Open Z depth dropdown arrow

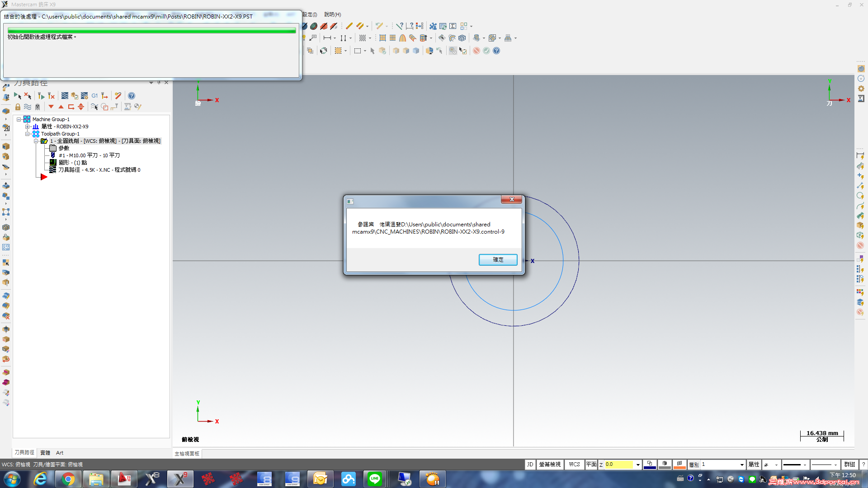[x=638, y=465]
